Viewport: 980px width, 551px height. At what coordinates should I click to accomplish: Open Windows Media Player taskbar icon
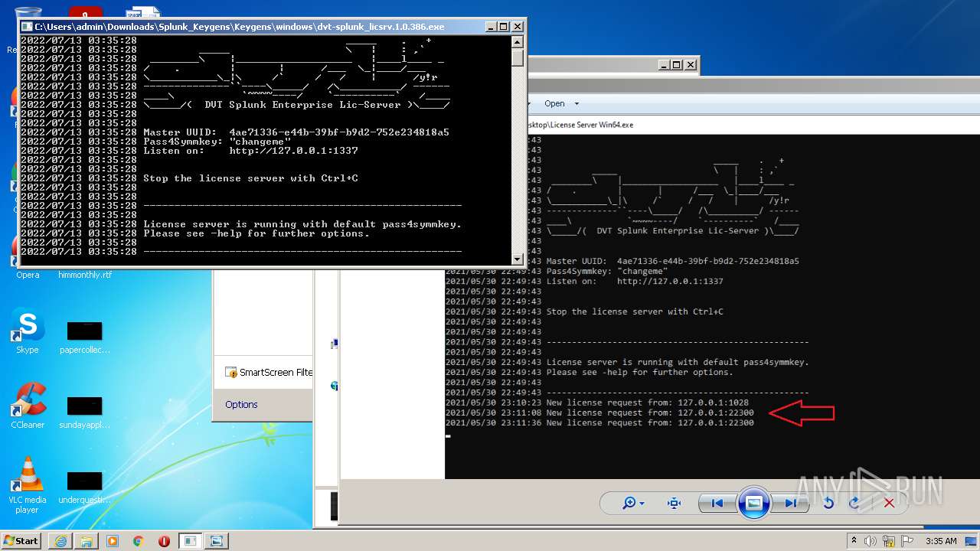pos(113,540)
